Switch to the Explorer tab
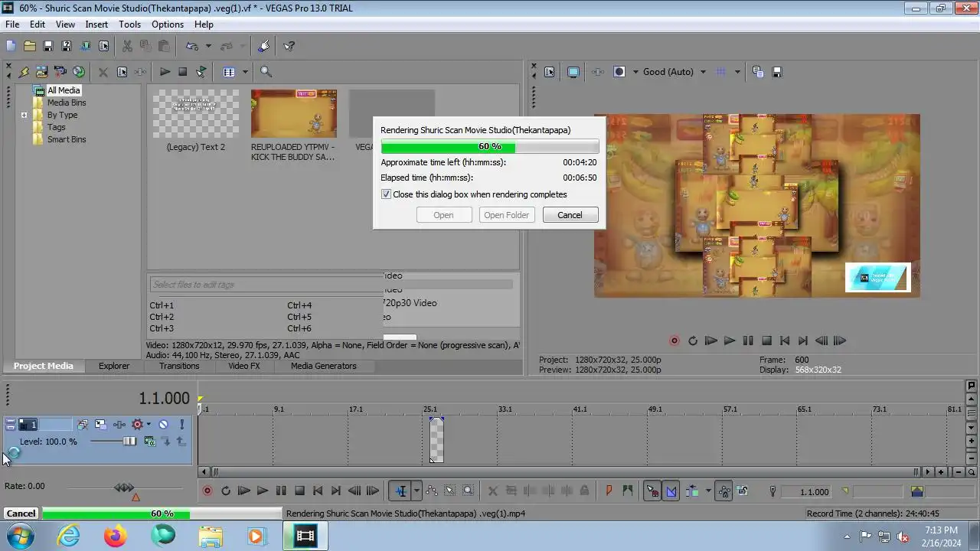The height and width of the screenshot is (551, 980). pyautogui.click(x=114, y=366)
